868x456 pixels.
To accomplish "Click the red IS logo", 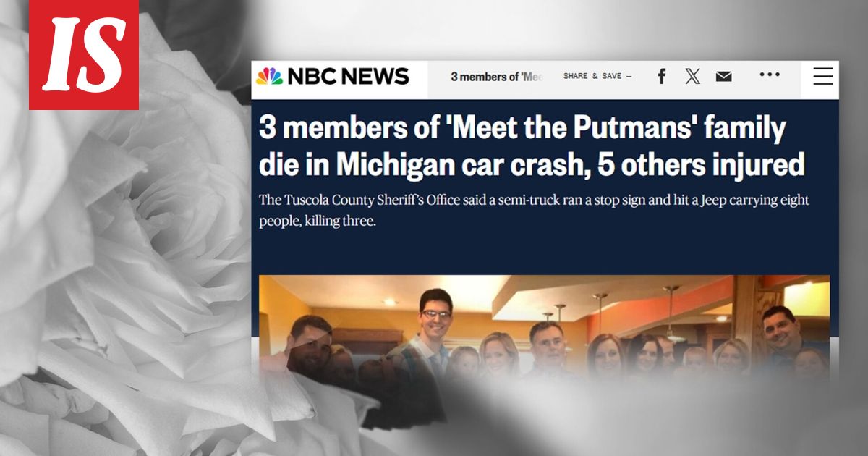I will 84,54.
